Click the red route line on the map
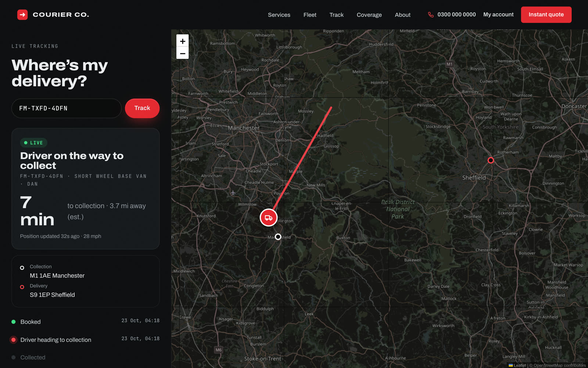This screenshot has width=588, height=368. tap(303, 158)
